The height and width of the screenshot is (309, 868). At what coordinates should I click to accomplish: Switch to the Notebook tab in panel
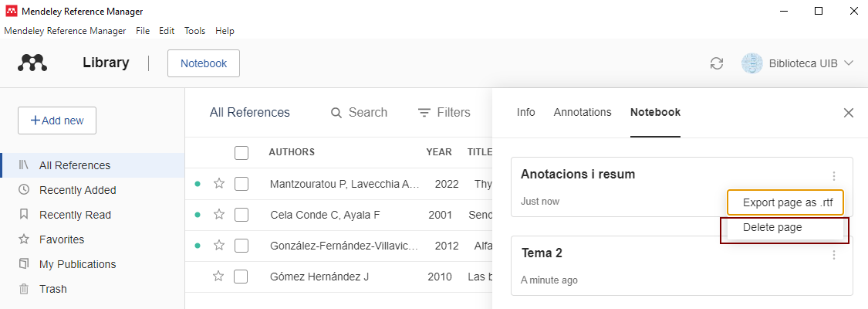click(x=655, y=113)
